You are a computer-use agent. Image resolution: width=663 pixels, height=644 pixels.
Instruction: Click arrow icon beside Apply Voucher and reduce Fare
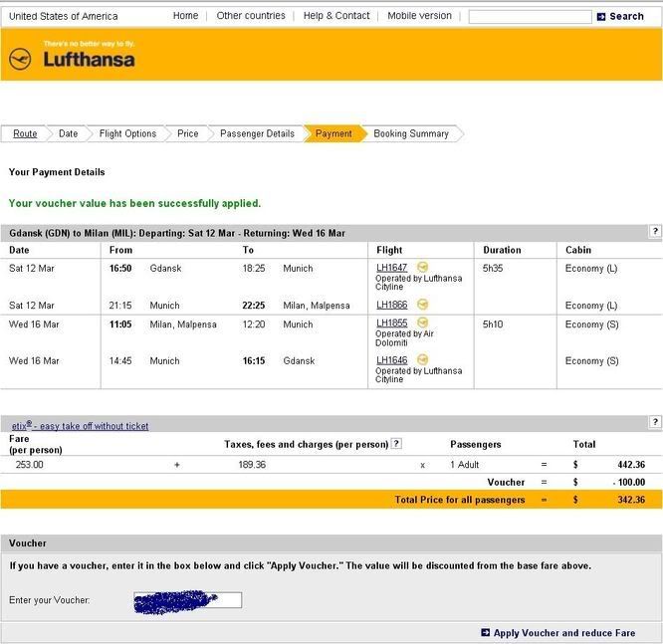(x=486, y=633)
